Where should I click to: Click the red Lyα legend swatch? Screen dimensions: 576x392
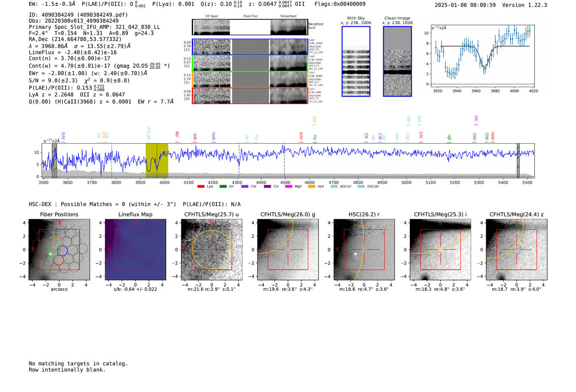click(x=201, y=186)
